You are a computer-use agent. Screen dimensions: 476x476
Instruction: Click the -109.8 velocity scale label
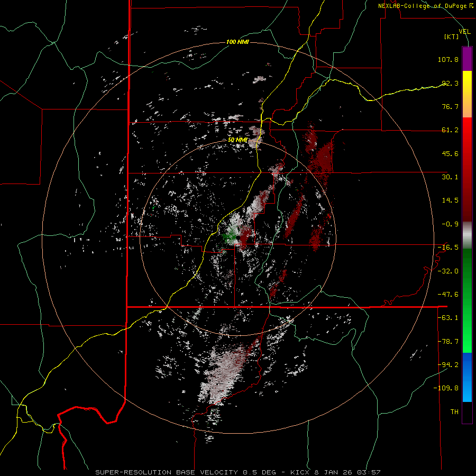446,388
